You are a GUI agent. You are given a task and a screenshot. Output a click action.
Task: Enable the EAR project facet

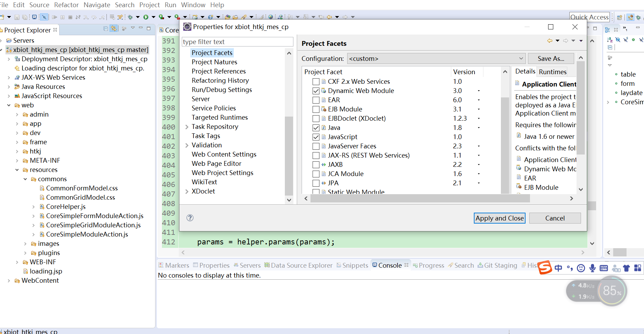[x=316, y=100]
